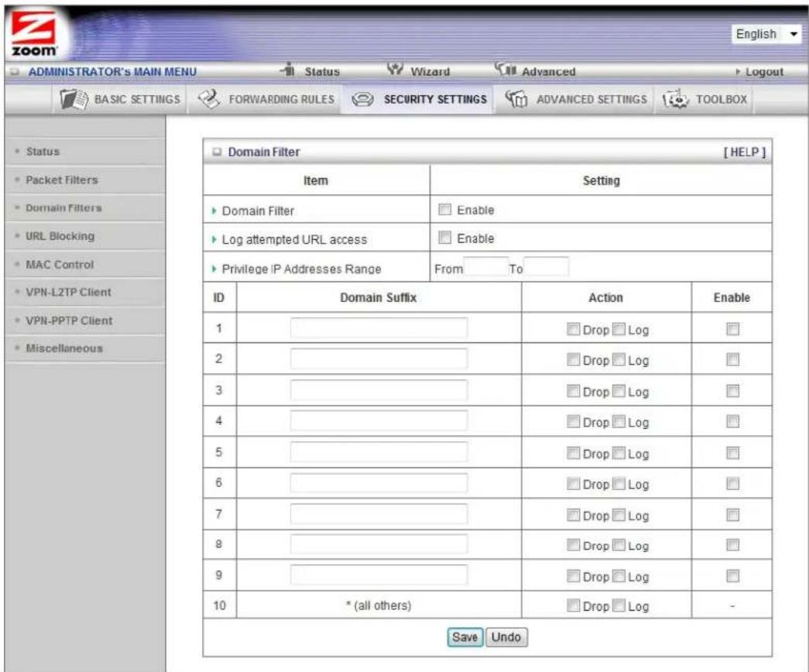Click the Toolbox gear icon
Screen dimensions: 809x672
(x=675, y=99)
